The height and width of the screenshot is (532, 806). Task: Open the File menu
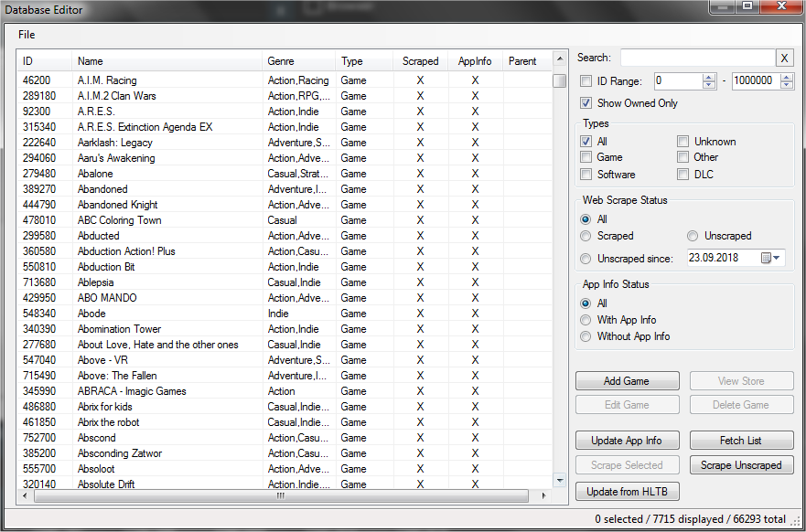point(26,34)
